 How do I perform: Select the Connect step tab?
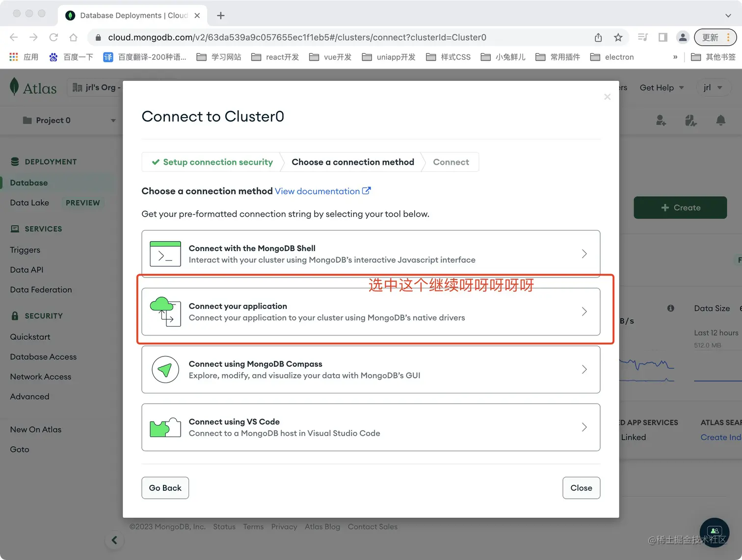tap(451, 162)
